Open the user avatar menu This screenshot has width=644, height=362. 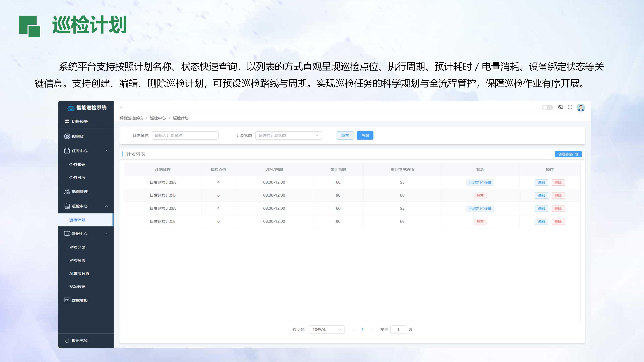click(581, 107)
